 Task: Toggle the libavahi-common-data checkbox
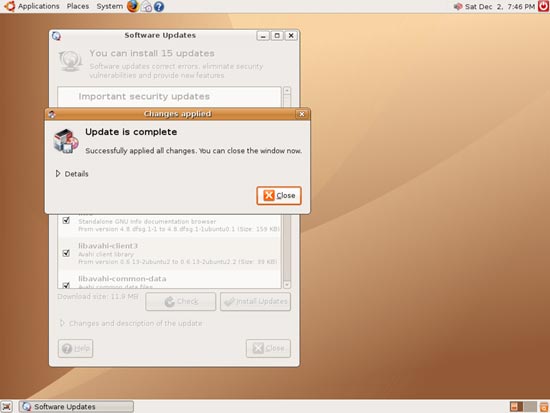point(66,285)
